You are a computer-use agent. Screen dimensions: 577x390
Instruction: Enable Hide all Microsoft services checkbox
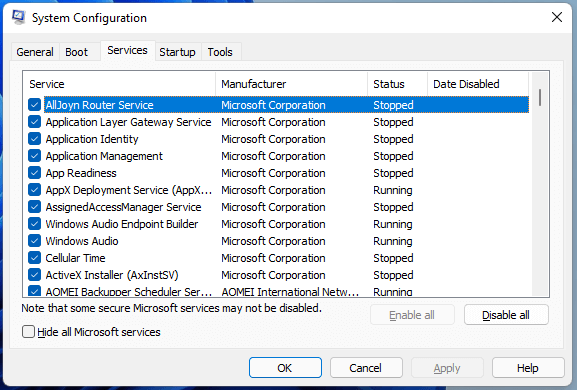click(x=28, y=332)
